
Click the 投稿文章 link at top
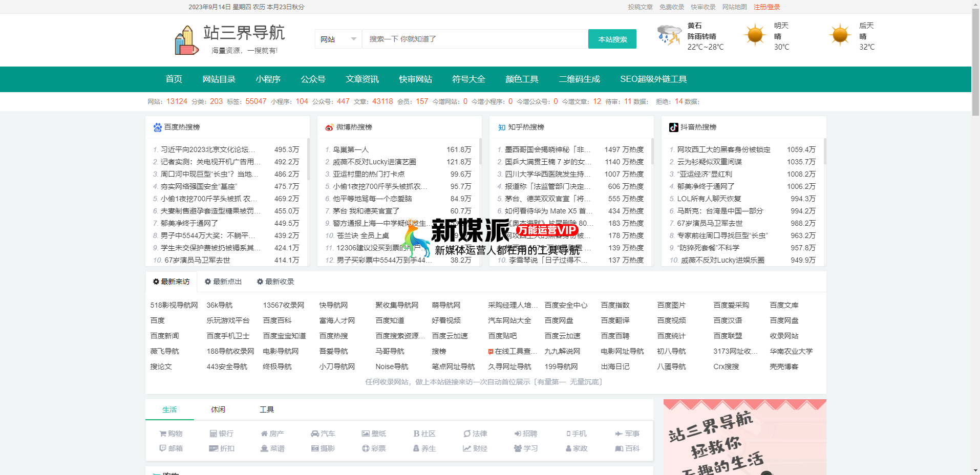click(640, 7)
